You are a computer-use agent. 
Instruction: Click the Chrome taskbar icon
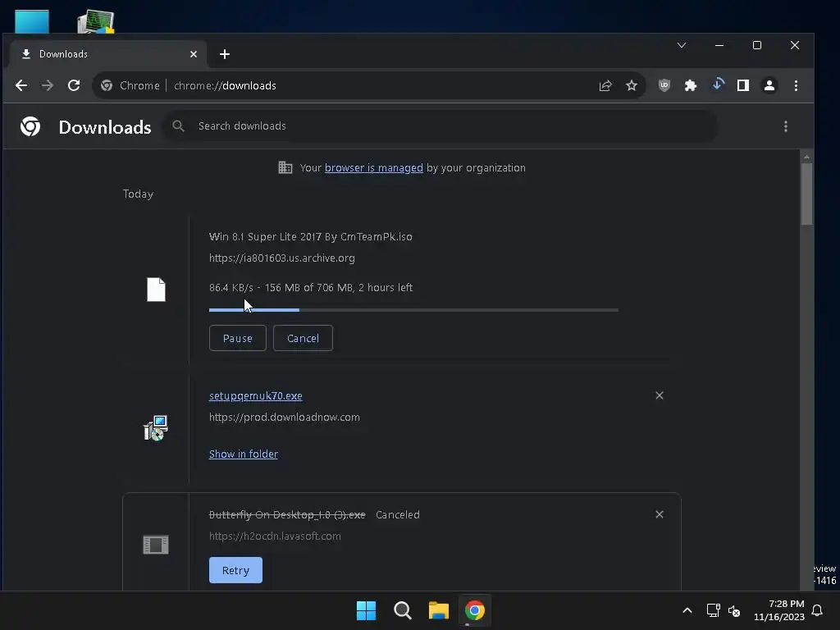pyautogui.click(x=475, y=610)
